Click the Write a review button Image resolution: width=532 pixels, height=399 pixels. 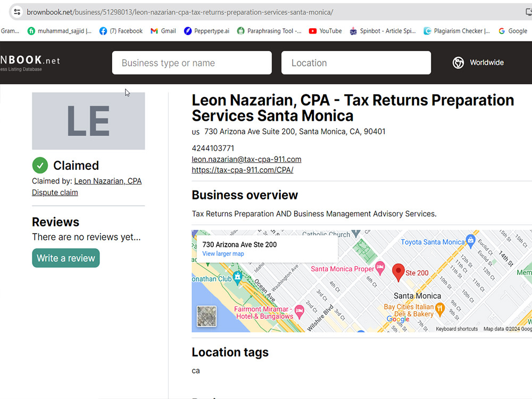[66, 258]
